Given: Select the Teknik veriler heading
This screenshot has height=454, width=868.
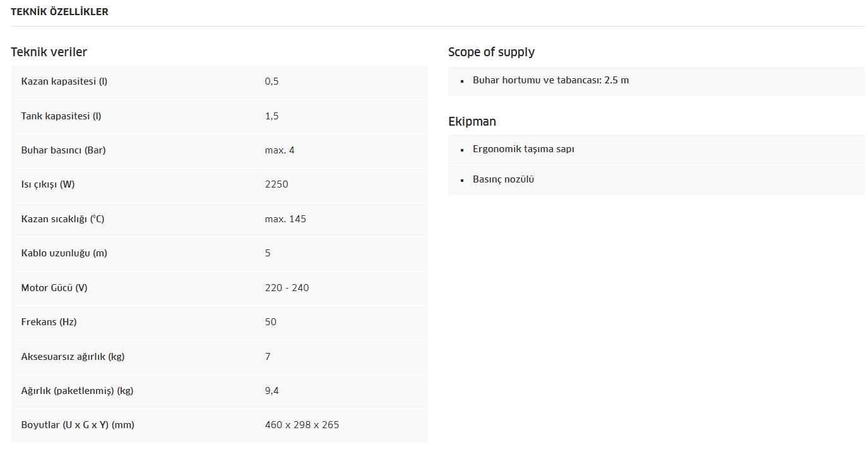Looking at the screenshot, I should coord(49,52).
